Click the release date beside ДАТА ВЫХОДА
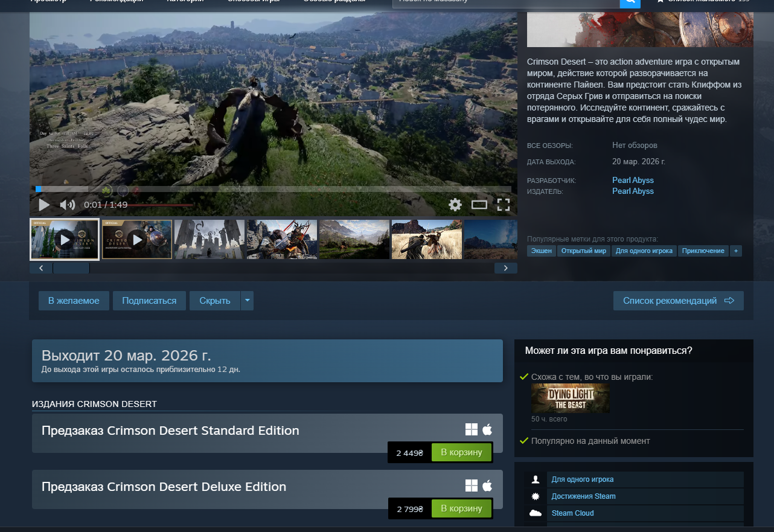Image resolution: width=774 pixels, height=532 pixels. pyautogui.click(x=639, y=162)
